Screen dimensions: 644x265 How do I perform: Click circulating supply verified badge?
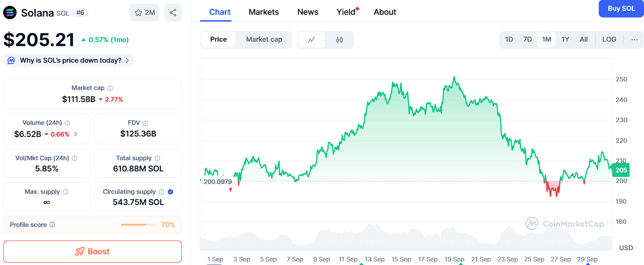click(x=170, y=192)
